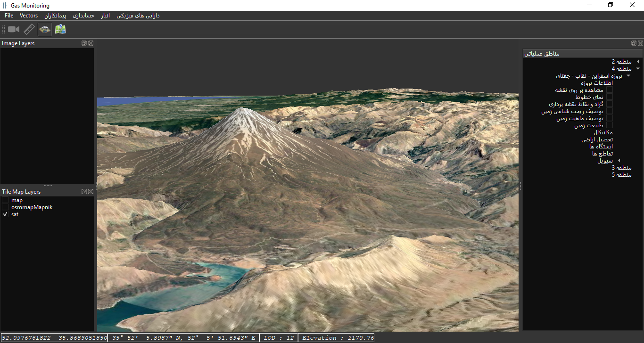Viewport: 644px width, 343px height.
Task: Uncheck the sat tile layer
Action: click(6, 214)
